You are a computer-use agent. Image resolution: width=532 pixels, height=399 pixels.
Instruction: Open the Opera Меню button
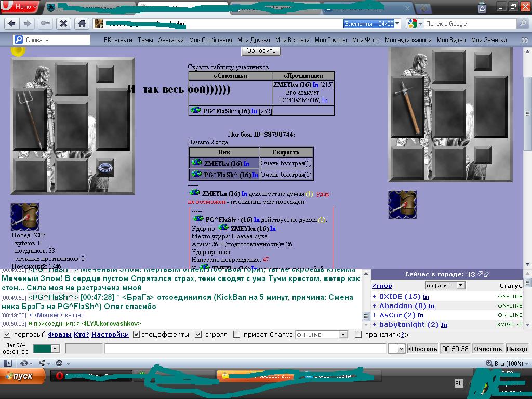(19, 6)
